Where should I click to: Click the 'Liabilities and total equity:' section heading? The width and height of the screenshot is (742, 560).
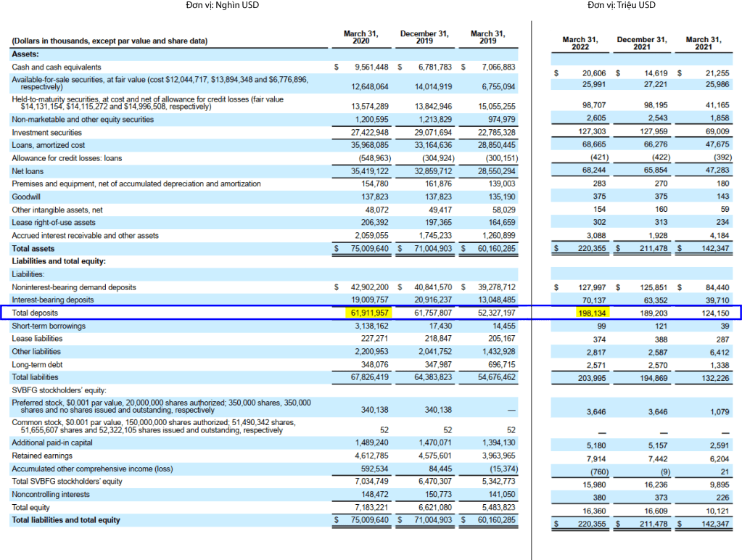pos(59,261)
